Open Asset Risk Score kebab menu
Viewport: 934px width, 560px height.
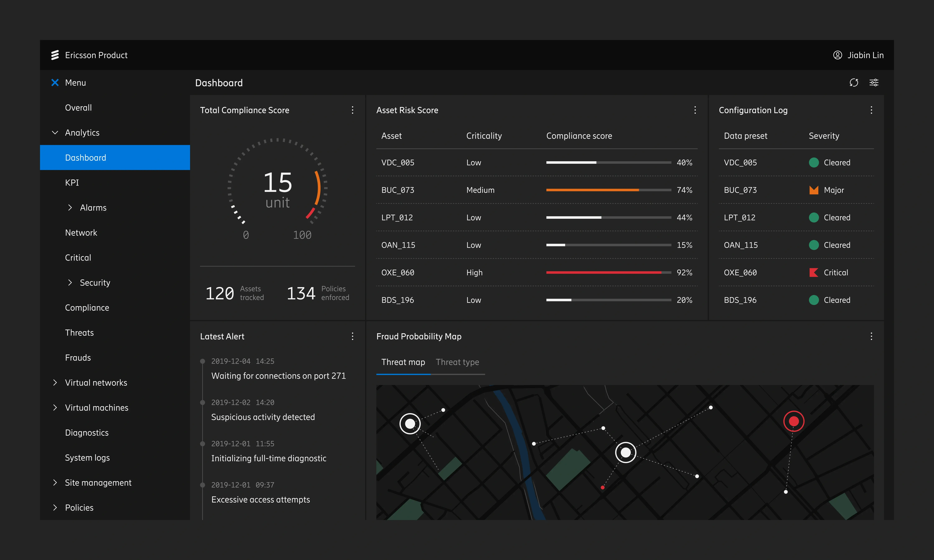click(x=695, y=110)
